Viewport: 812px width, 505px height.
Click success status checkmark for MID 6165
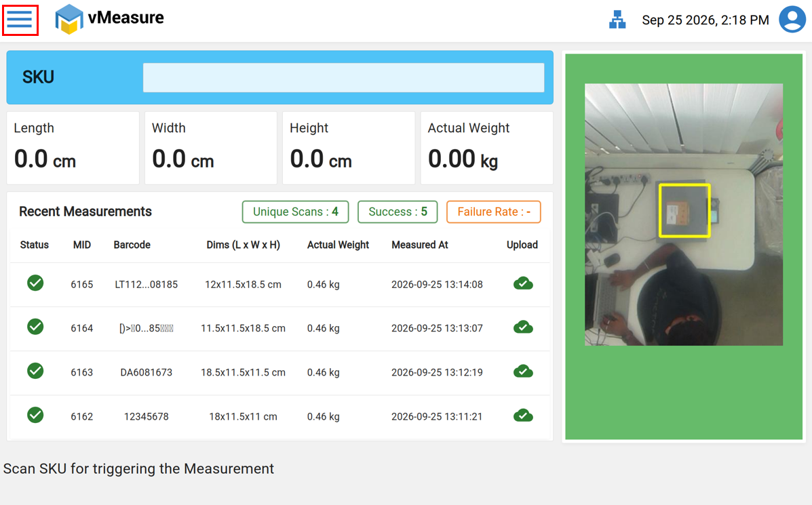pos(35,283)
